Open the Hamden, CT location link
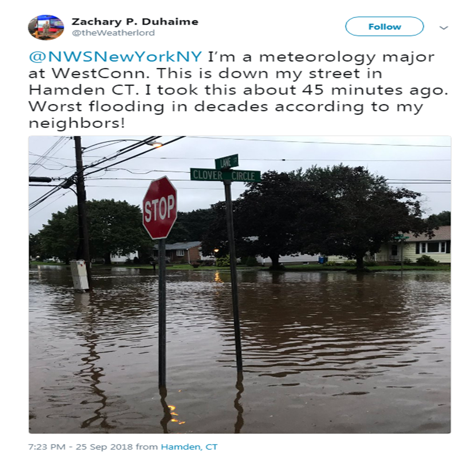Image resolution: width=476 pixels, height=456 pixels. [x=189, y=447]
